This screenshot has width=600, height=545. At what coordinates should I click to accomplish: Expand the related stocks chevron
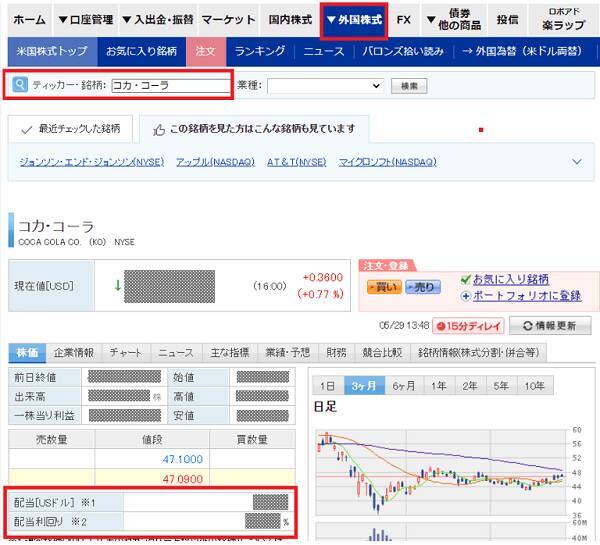[x=577, y=162]
